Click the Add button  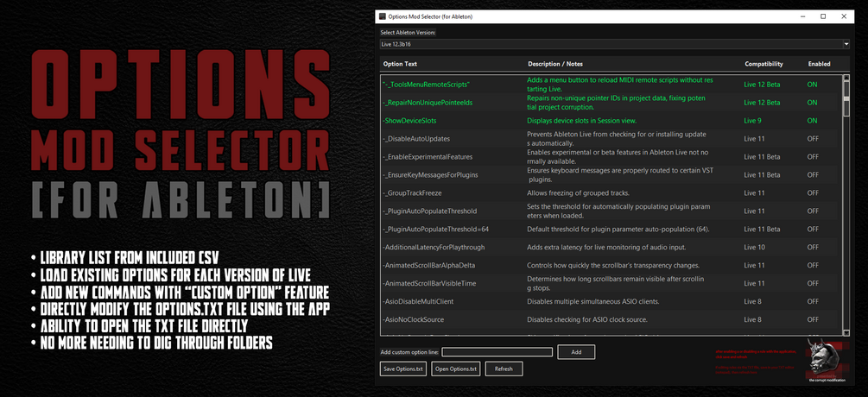pos(576,351)
